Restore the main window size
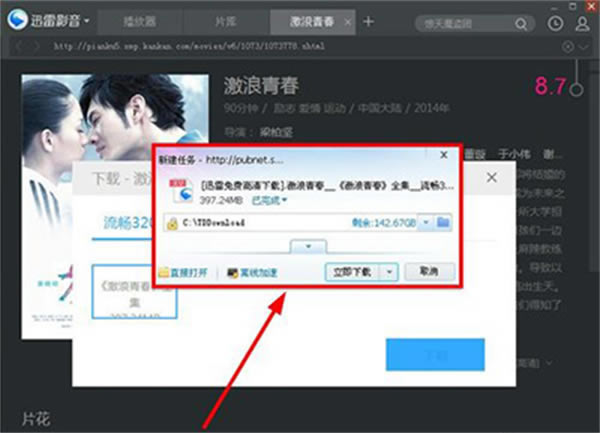600x433 pixels. (573, 6)
